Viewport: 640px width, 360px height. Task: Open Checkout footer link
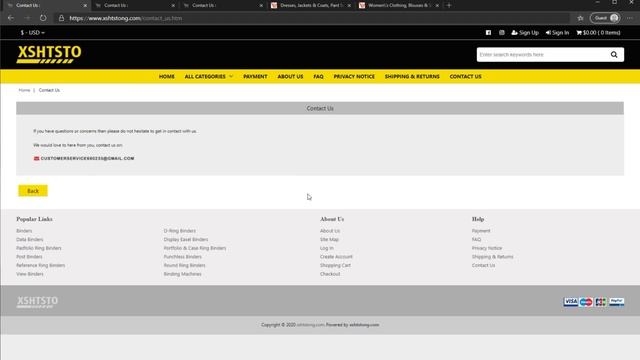(x=330, y=274)
